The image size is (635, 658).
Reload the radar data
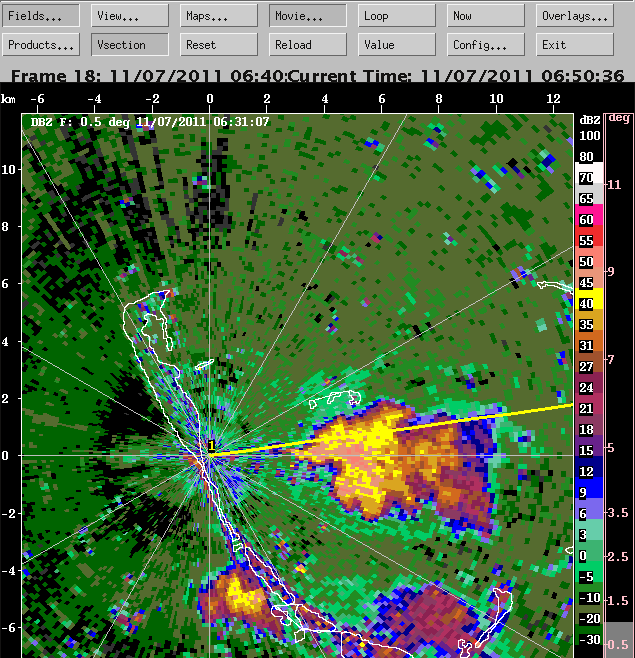point(308,44)
